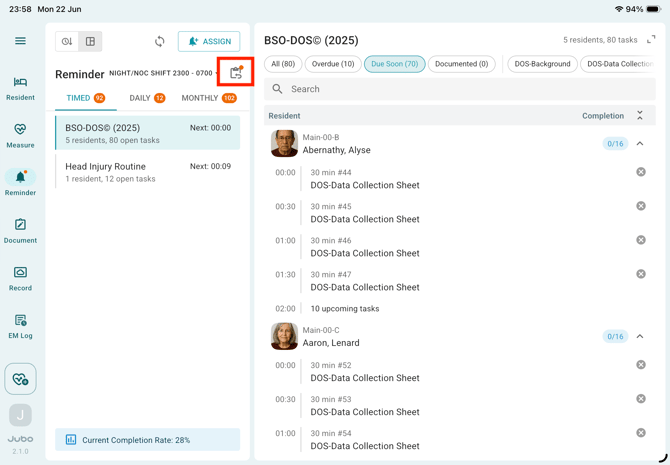The height and width of the screenshot is (465, 670).
Task: Switch to the MONTHLY tab
Action: point(209,98)
